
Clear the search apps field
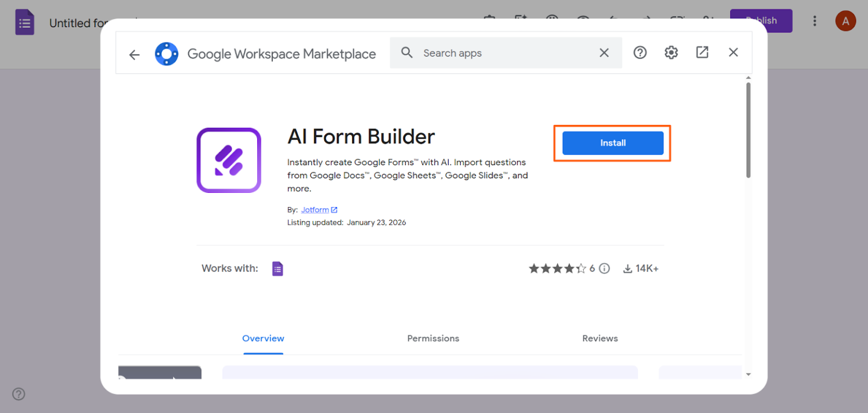point(604,53)
